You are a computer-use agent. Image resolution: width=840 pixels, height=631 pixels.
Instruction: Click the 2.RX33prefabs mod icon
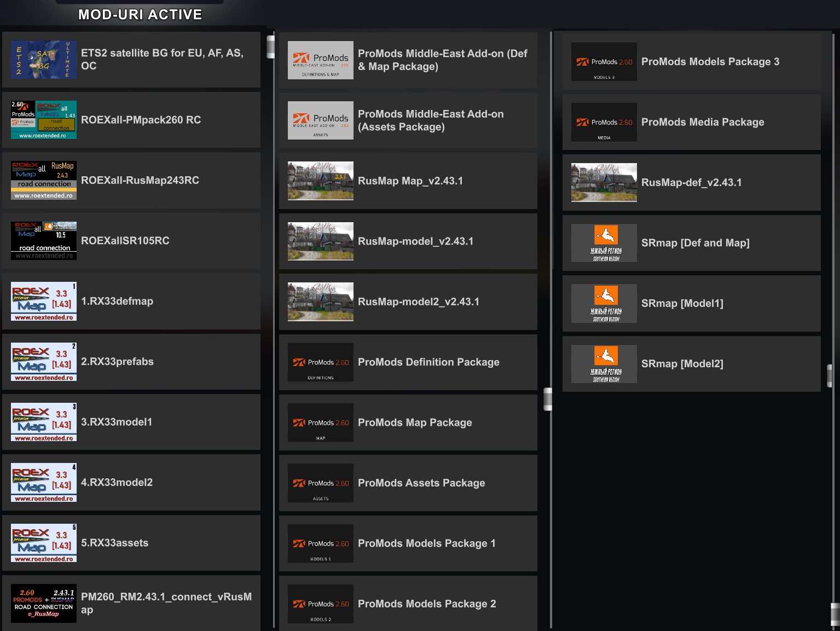pyautogui.click(x=44, y=362)
